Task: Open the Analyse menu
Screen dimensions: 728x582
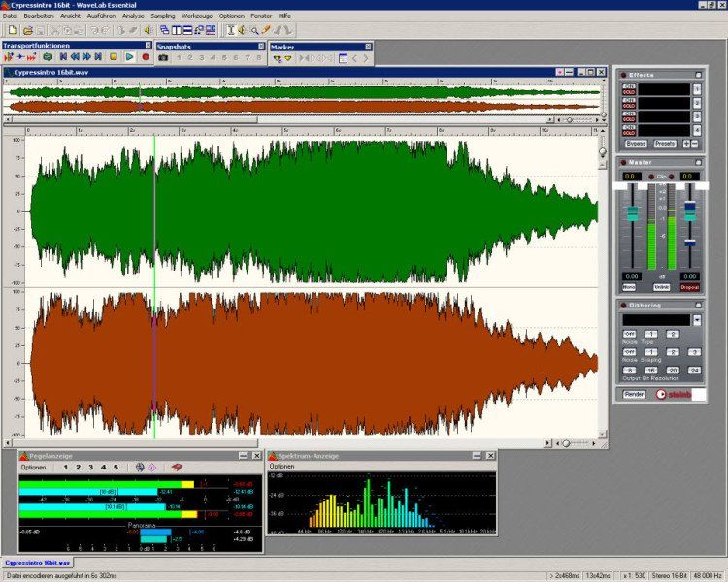Action: [133, 16]
